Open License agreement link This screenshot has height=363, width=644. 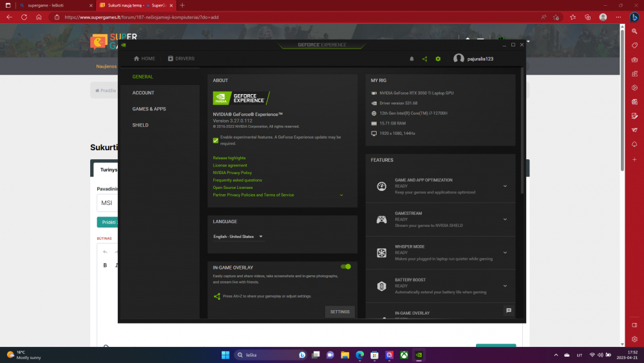coord(230,165)
